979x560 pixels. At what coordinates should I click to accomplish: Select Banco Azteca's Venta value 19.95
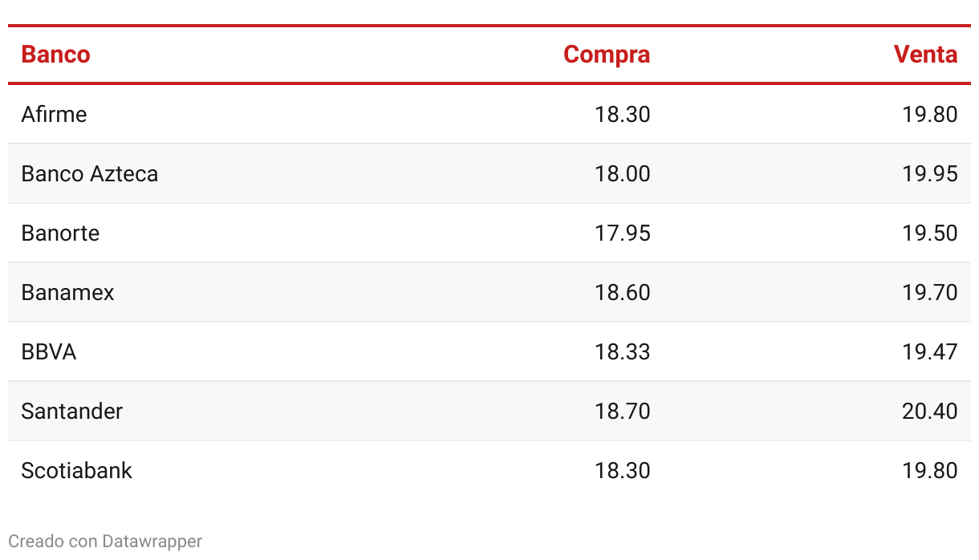(930, 173)
